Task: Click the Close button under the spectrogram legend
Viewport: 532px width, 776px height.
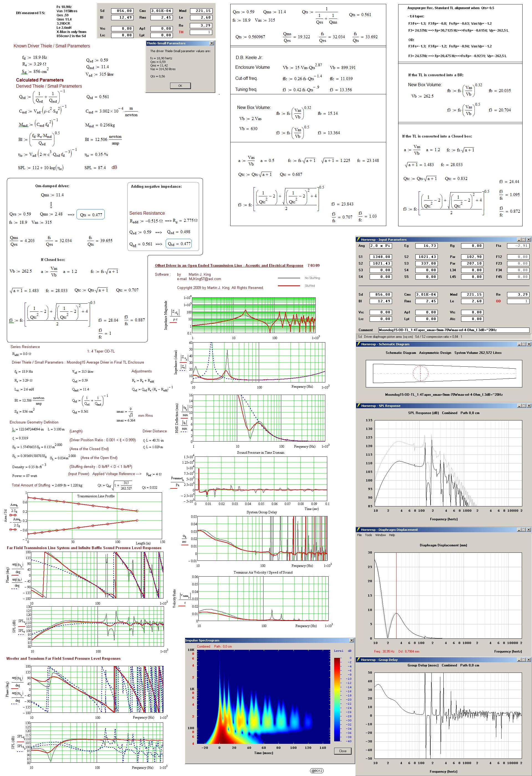Action: pyautogui.click(x=342, y=751)
